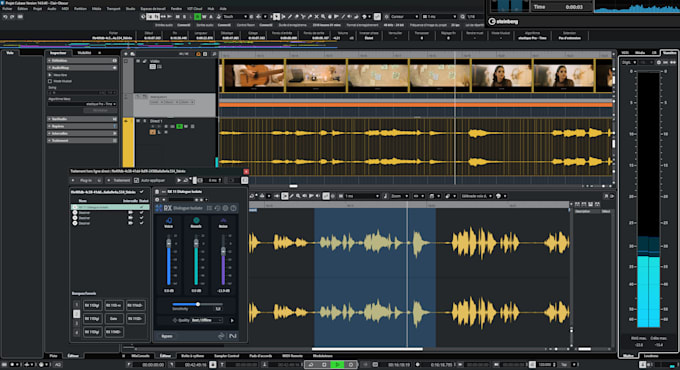Viewport: 680px width, 370px height.
Task: Switch to the Loudness meter tab
Action: coord(651,356)
